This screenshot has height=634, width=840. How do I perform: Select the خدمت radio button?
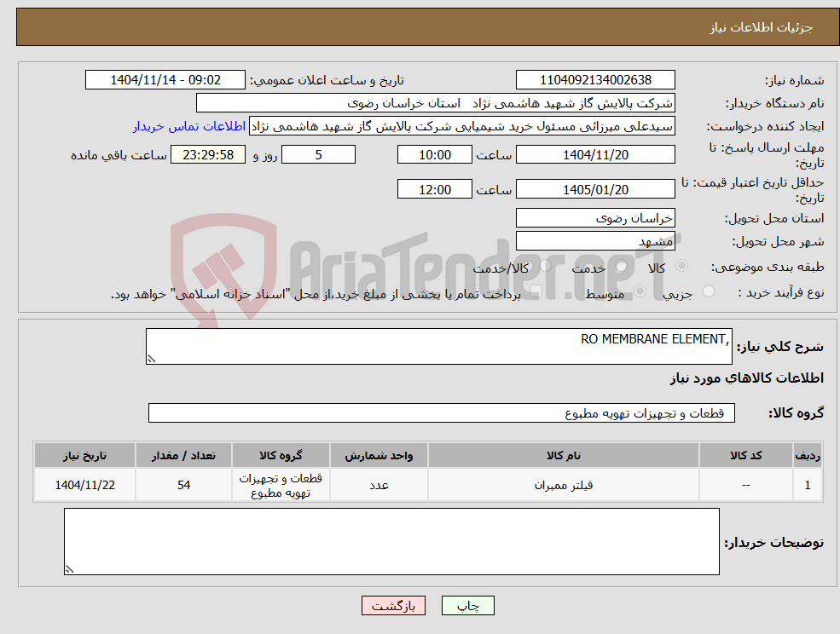click(621, 266)
